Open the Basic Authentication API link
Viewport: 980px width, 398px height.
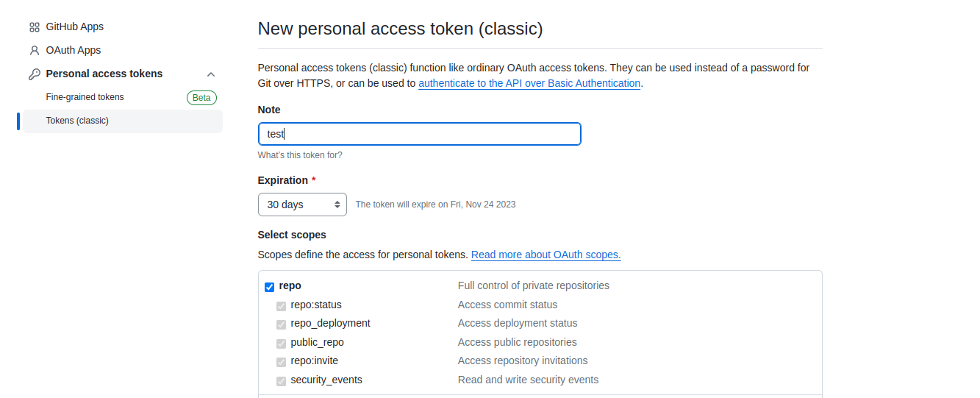[x=529, y=83]
